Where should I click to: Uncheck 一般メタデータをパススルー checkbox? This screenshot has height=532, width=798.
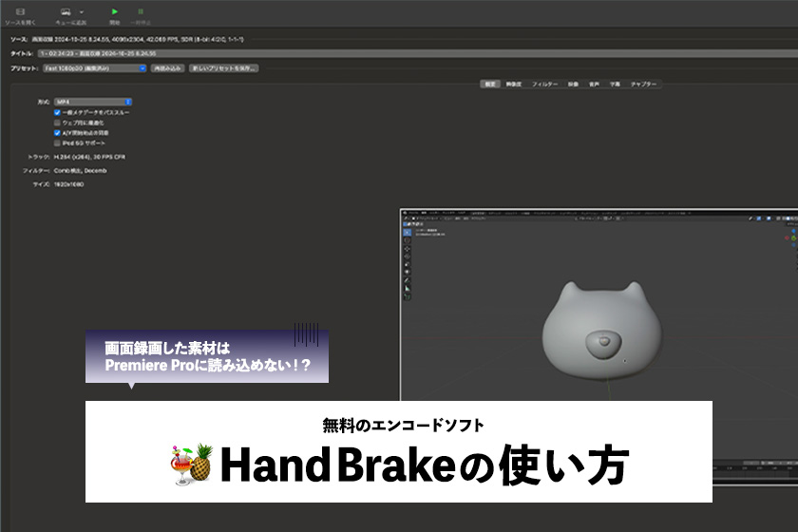(57, 112)
